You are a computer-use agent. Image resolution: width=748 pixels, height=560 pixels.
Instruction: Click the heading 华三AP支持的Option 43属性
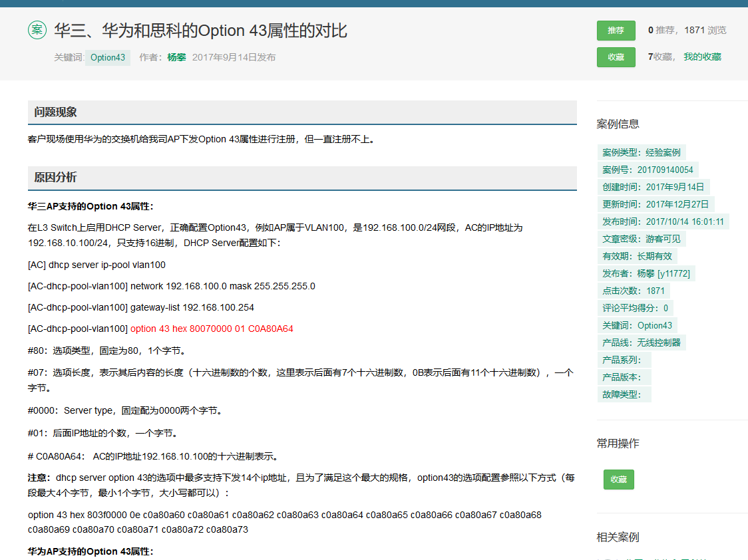91,206
